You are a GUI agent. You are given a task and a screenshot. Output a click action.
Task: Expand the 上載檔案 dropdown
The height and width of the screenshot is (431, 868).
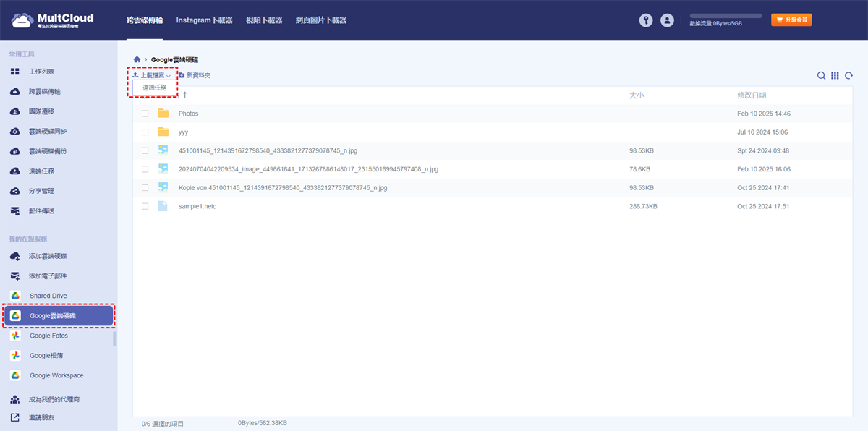coord(151,75)
